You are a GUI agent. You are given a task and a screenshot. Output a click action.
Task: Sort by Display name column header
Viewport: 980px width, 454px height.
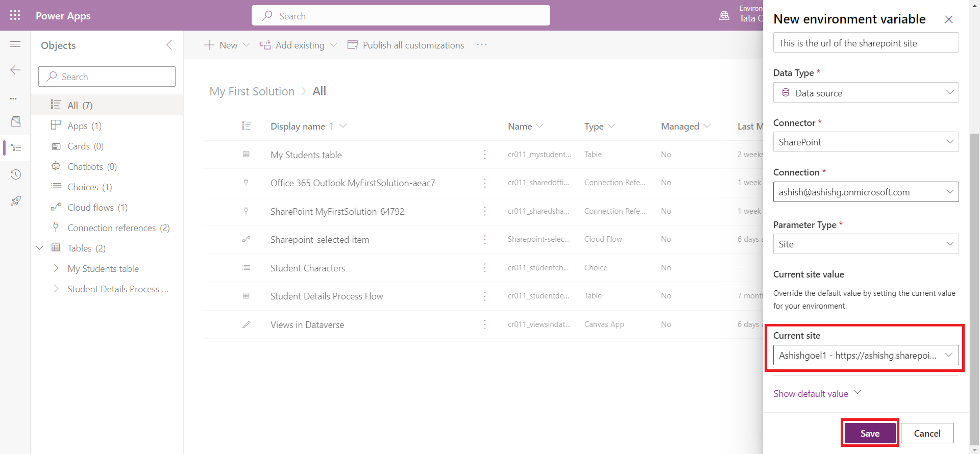[298, 126]
